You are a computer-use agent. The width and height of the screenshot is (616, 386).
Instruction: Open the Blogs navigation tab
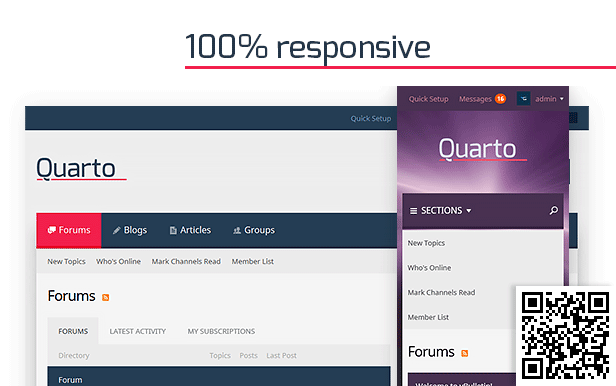coord(130,231)
